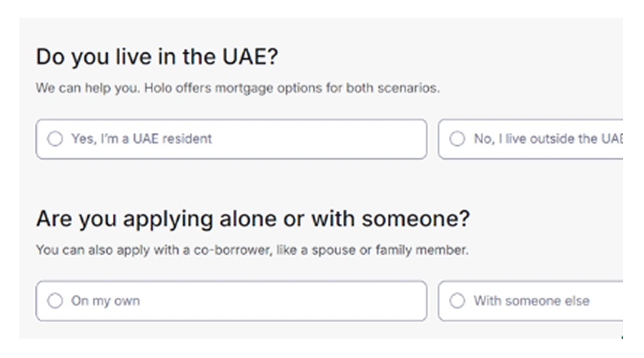Viewport: 644px width, 358px height.
Task: Click empty area inside UAE resident option card
Action: coord(325,139)
